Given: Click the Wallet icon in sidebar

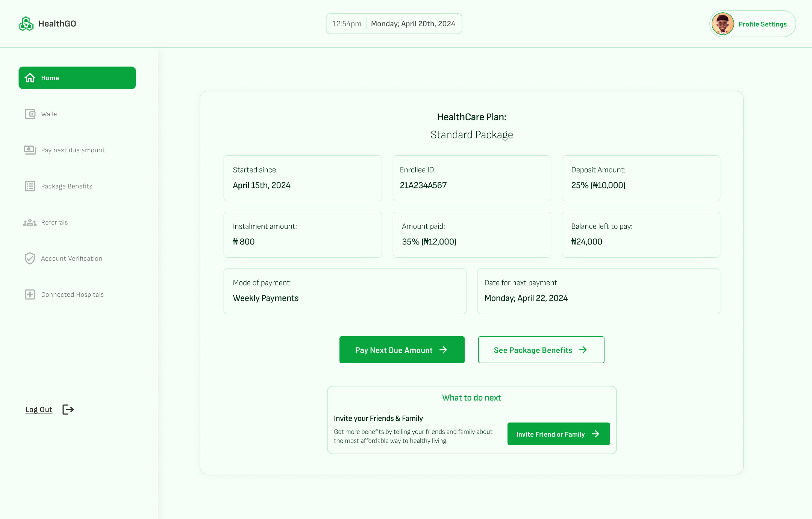Looking at the screenshot, I should tap(30, 114).
